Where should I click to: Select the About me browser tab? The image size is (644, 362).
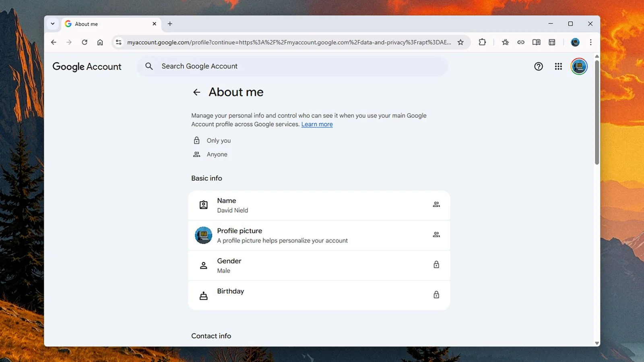(x=111, y=24)
